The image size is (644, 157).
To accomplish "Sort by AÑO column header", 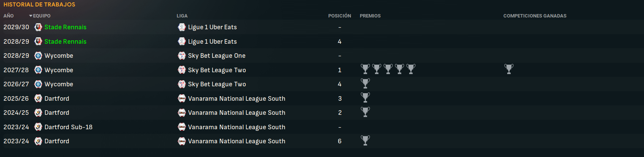I will tap(8, 16).
